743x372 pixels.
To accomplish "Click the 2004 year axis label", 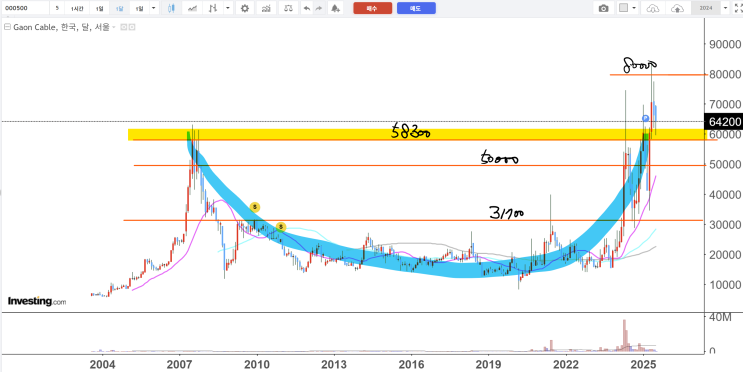I will (x=102, y=365).
